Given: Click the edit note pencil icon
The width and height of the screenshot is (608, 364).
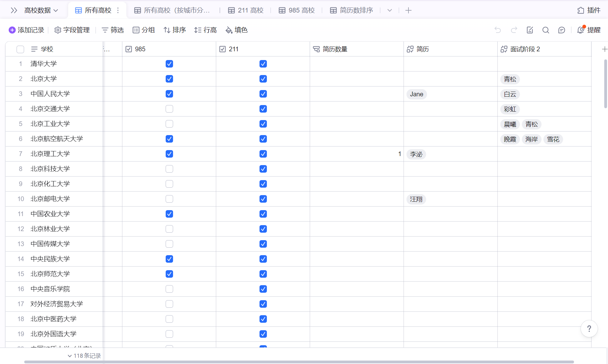Looking at the screenshot, I should pos(529,30).
